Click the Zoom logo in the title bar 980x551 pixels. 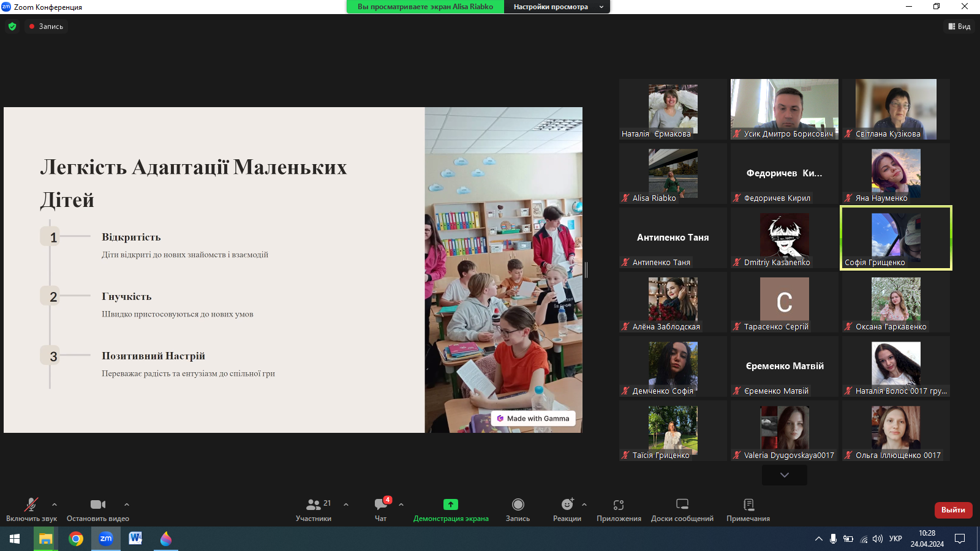6,7
